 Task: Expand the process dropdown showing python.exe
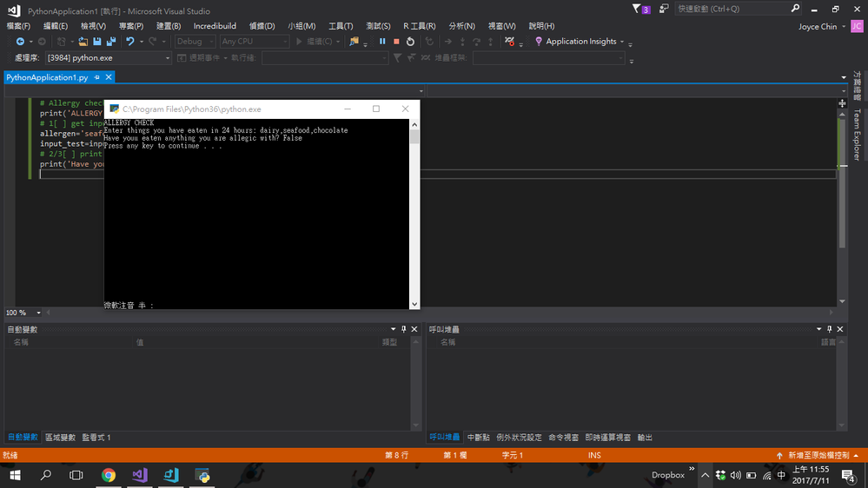pos(167,58)
